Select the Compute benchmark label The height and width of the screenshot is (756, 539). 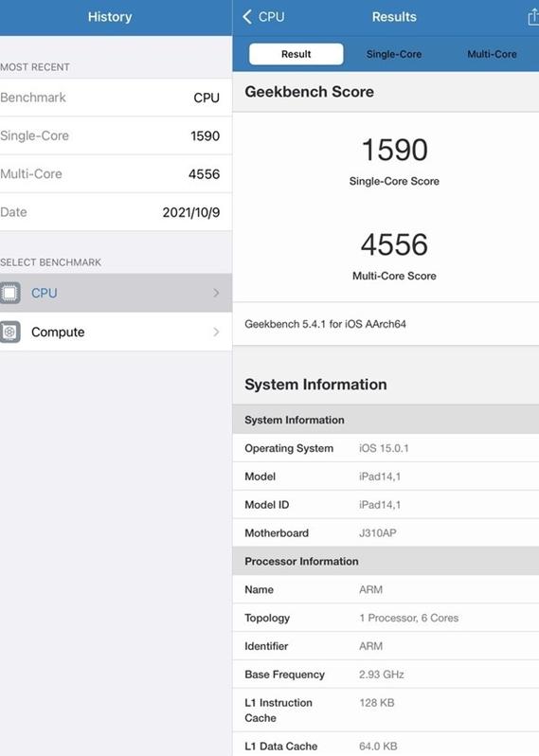(58, 332)
